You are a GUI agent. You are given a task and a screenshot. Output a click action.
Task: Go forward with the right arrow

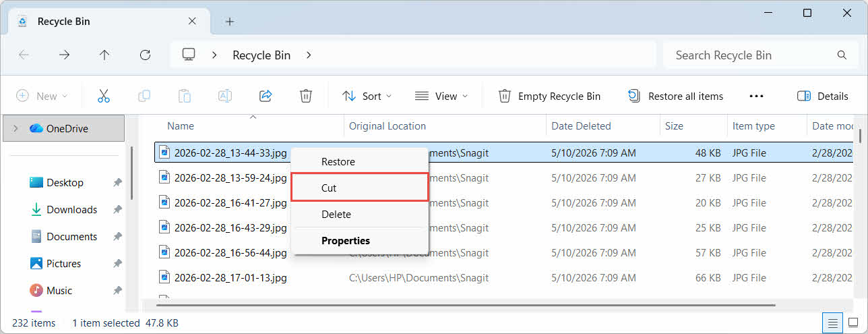pyautogui.click(x=64, y=55)
